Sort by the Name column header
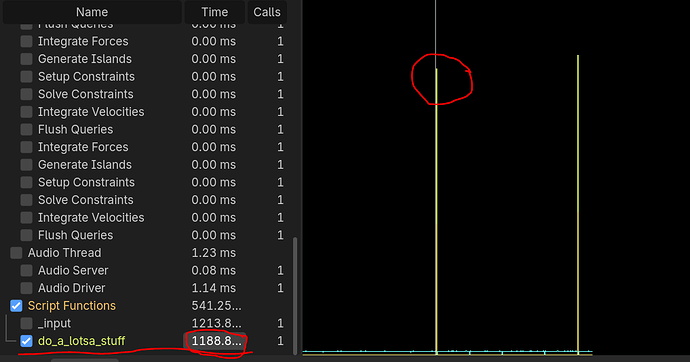This screenshot has height=362, width=690. pos(92,12)
